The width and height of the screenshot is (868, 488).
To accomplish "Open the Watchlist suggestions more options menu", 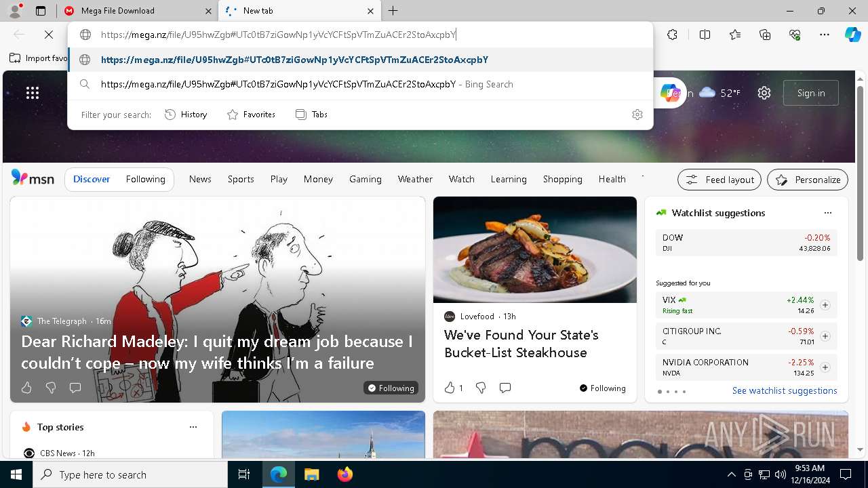I will (x=828, y=213).
